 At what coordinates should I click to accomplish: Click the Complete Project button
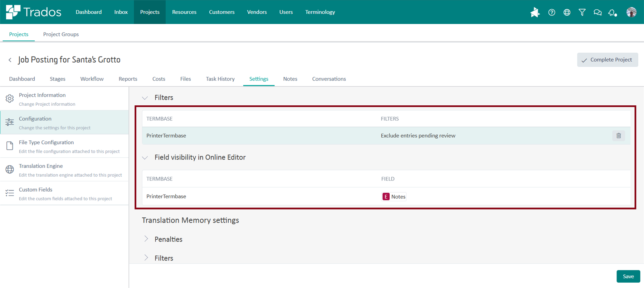[x=608, y=60]
